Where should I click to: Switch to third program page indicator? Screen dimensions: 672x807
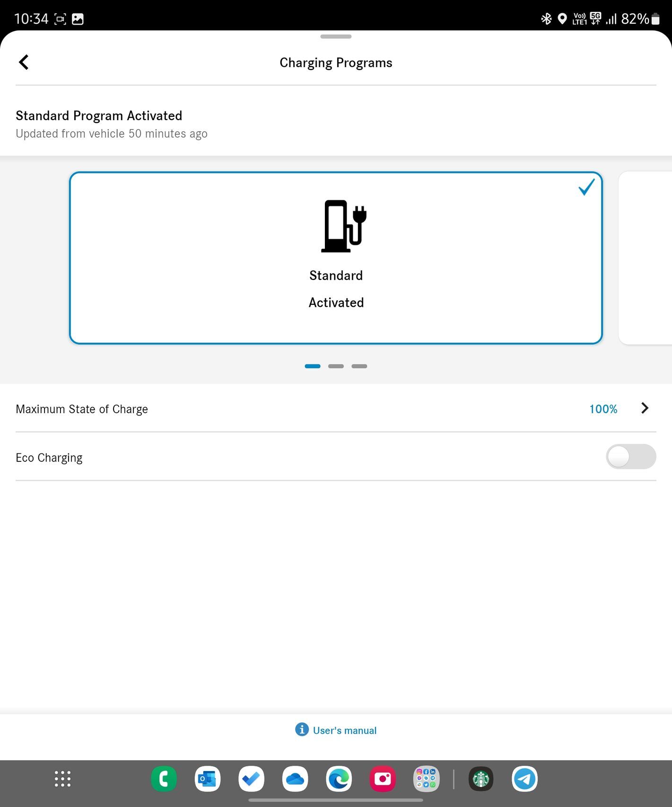point(359,366)
